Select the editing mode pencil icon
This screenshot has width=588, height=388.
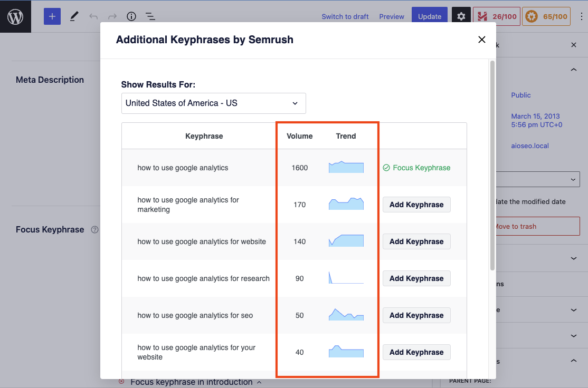click(x=74, y=16)
